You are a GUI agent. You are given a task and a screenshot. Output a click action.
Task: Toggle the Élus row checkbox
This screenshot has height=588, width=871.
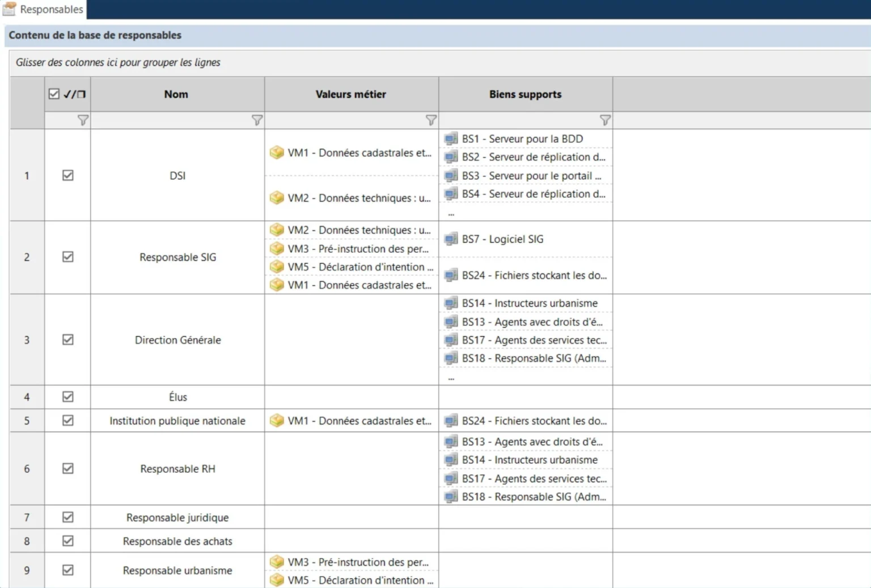(x=68, y=396)
